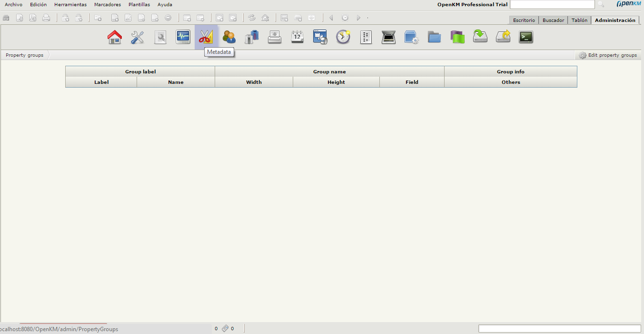This screenshot has height=334, width=644.
Task: Click the drive with green arrow import icon
Action: pos(480,37)
